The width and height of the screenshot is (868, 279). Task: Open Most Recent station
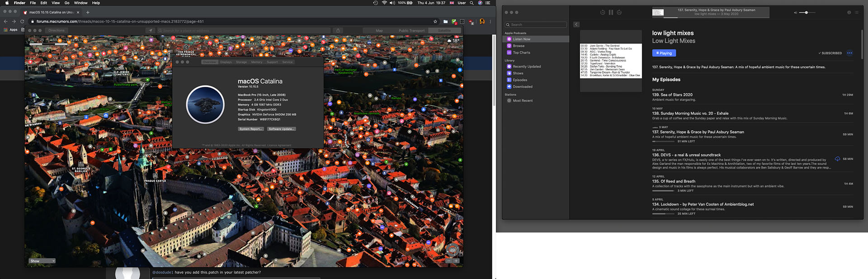[536, 101]
